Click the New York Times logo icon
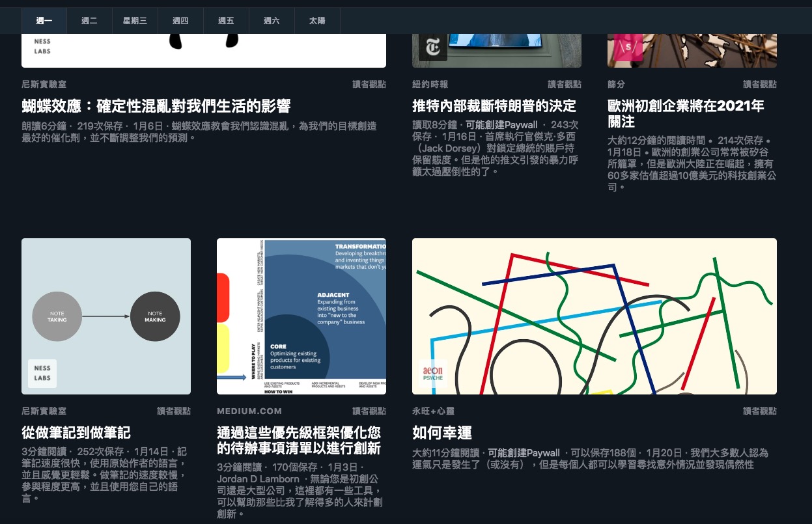 (x=433, y=47)
